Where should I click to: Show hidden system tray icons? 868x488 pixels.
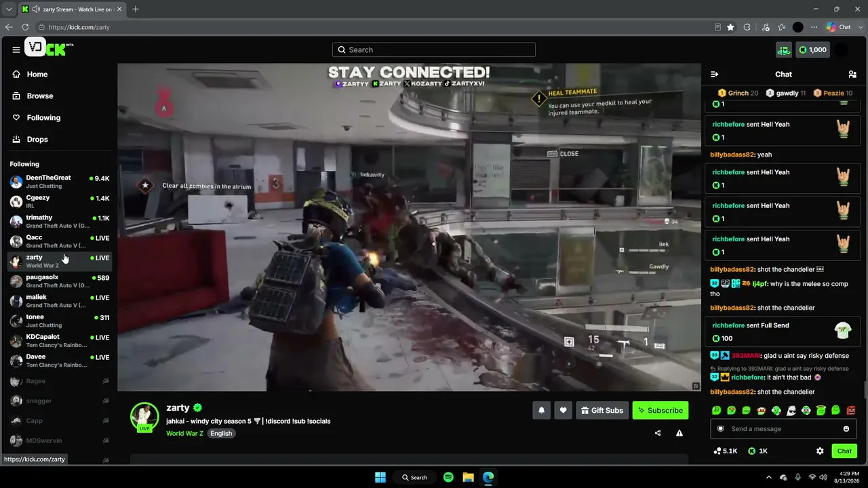pos(768,477)
